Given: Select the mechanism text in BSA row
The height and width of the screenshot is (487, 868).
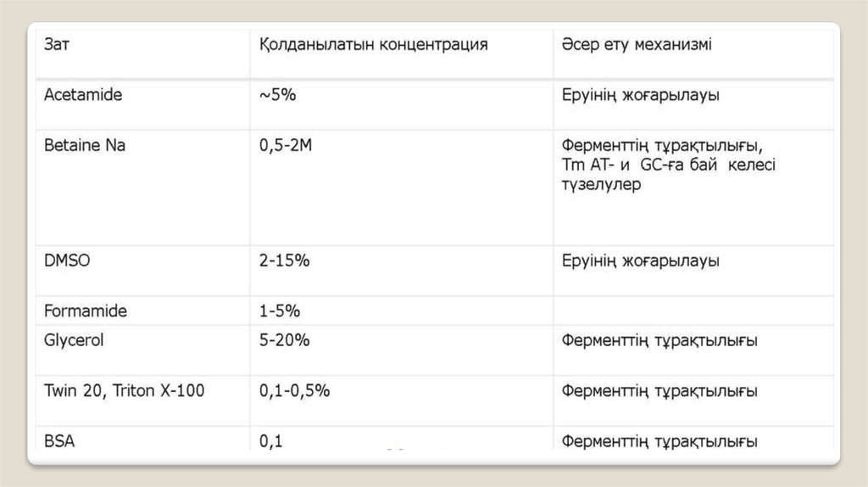Looking at the screenshot, I should pyautogui.click(x=659, y=440).
